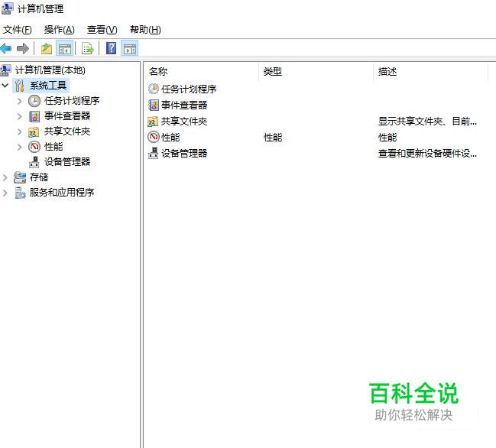Screen dimensions: 496x448
Task: Click the Forward arrow toolbar icon
Action: pyautogui.click(x=23, y=49)
